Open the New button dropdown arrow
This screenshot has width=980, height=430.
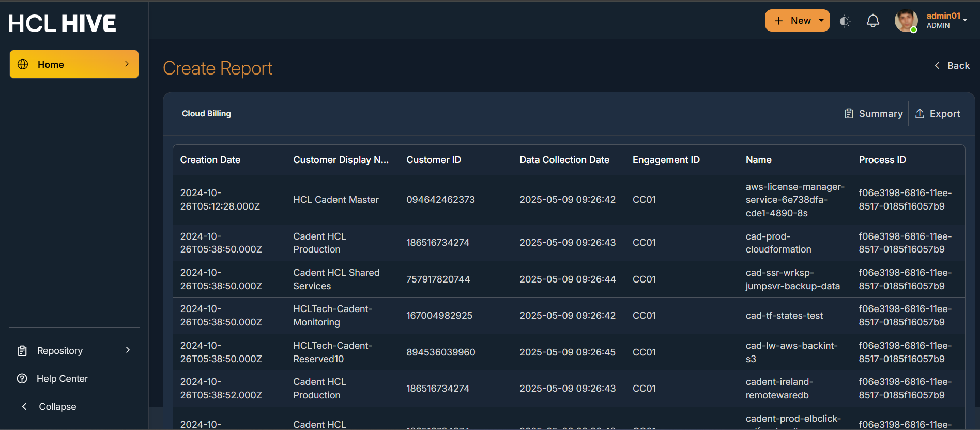click(x=821, y=21)
